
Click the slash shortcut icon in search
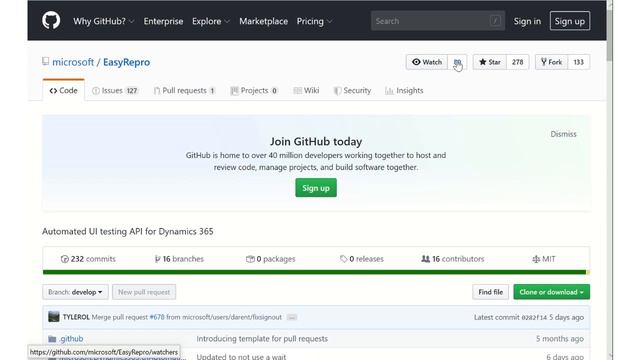pyautogui.click(x=495, y=21)
